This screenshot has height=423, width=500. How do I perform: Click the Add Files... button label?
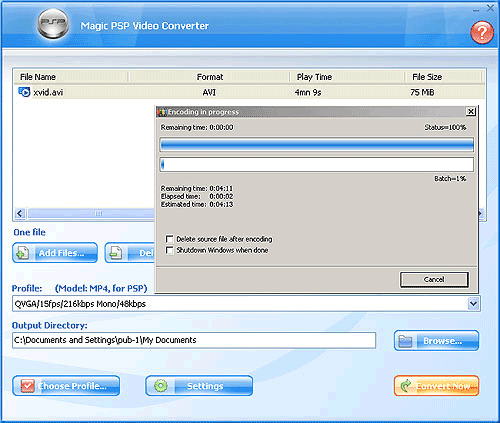pos(62,253)
